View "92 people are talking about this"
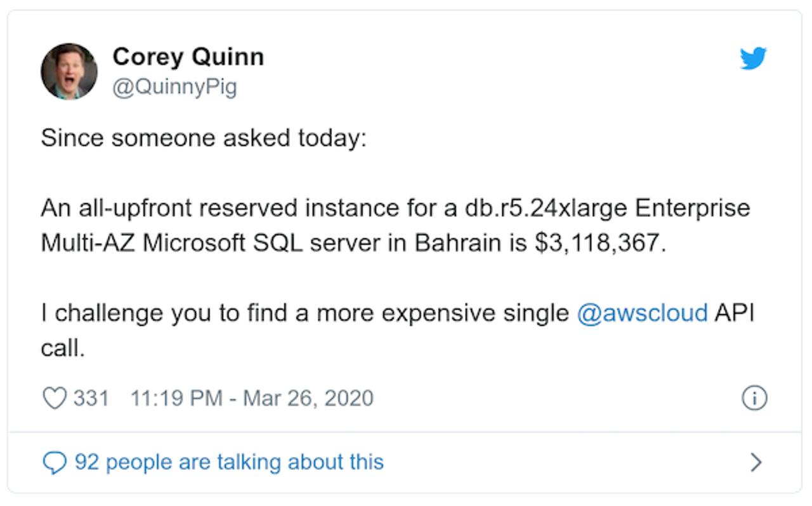 coord(229,462)
